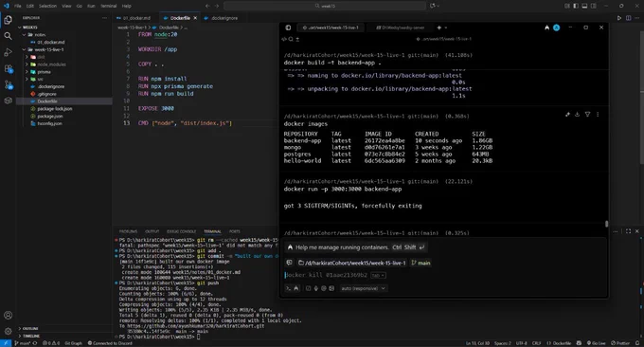644x347 pixels.
Task: Click the Warp AI icon near avatar
Action: (x=547, y=27)
